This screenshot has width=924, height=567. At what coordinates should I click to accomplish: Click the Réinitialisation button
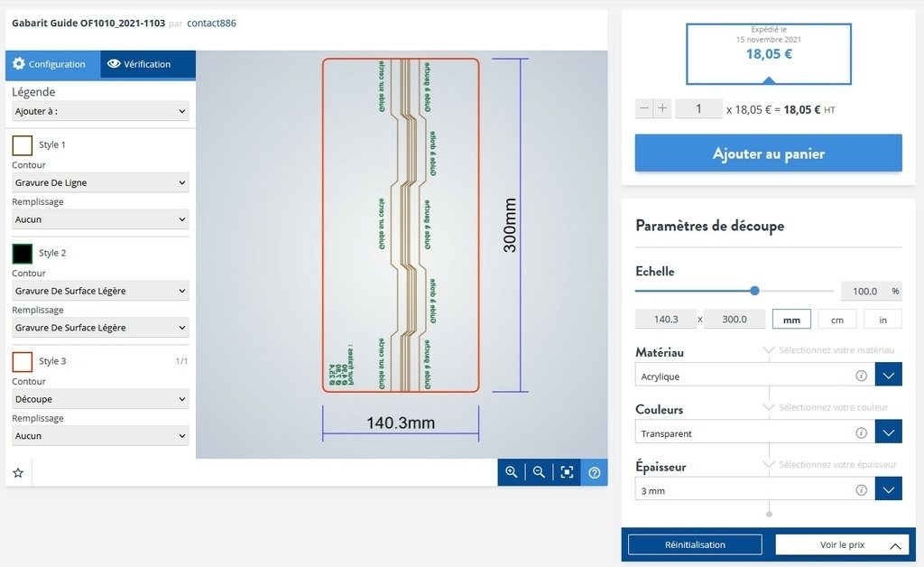point(695,544)
